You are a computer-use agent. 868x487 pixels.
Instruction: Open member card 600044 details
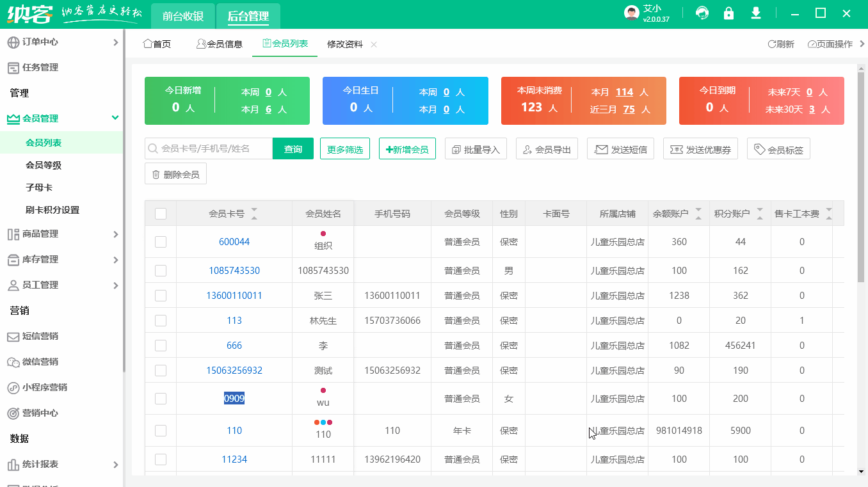tap(234, 241)
